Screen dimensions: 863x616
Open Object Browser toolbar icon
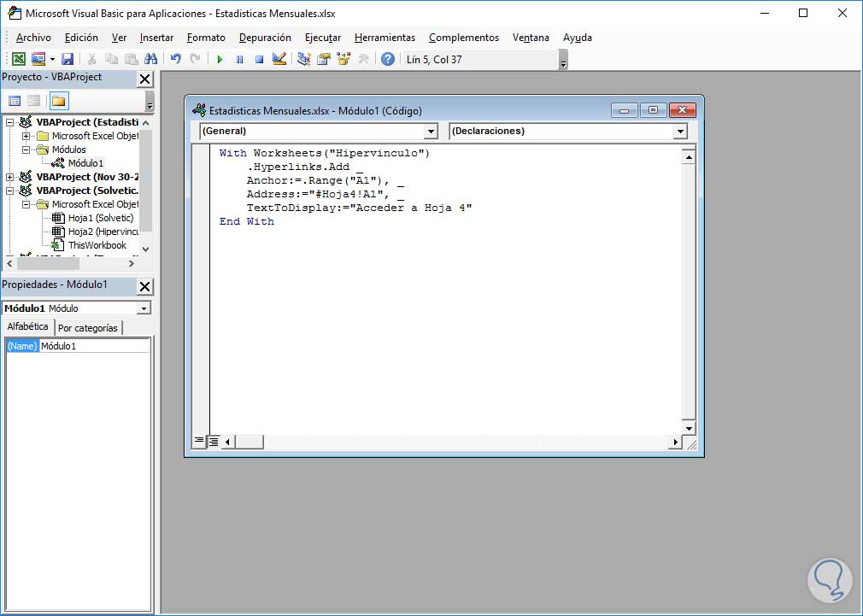pyautogui.click(x=343, y=59)
